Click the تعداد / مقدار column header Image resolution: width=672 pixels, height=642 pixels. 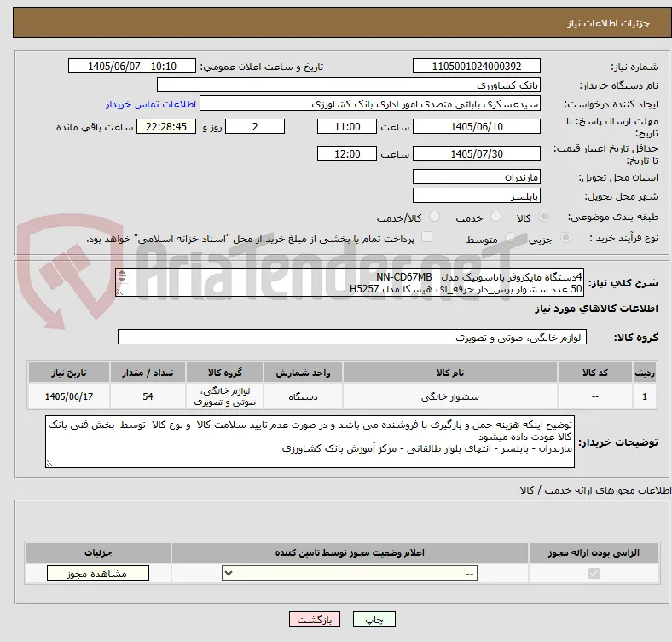point(148,373)
